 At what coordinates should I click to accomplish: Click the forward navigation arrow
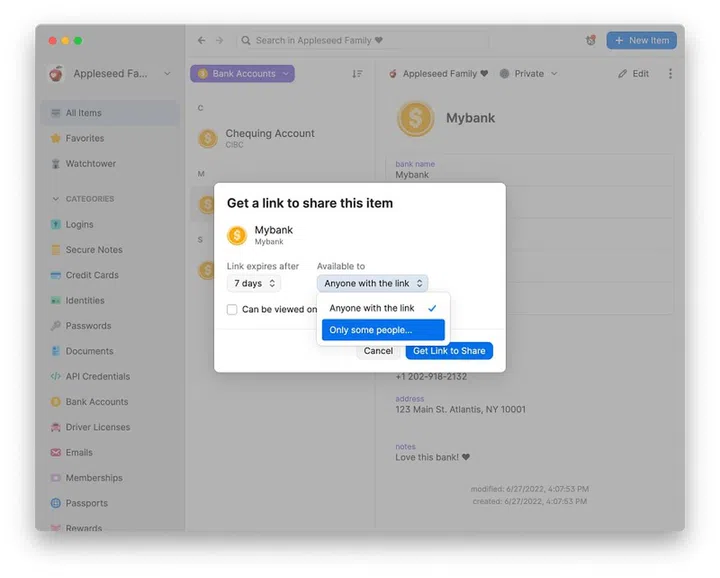(219, 40)
